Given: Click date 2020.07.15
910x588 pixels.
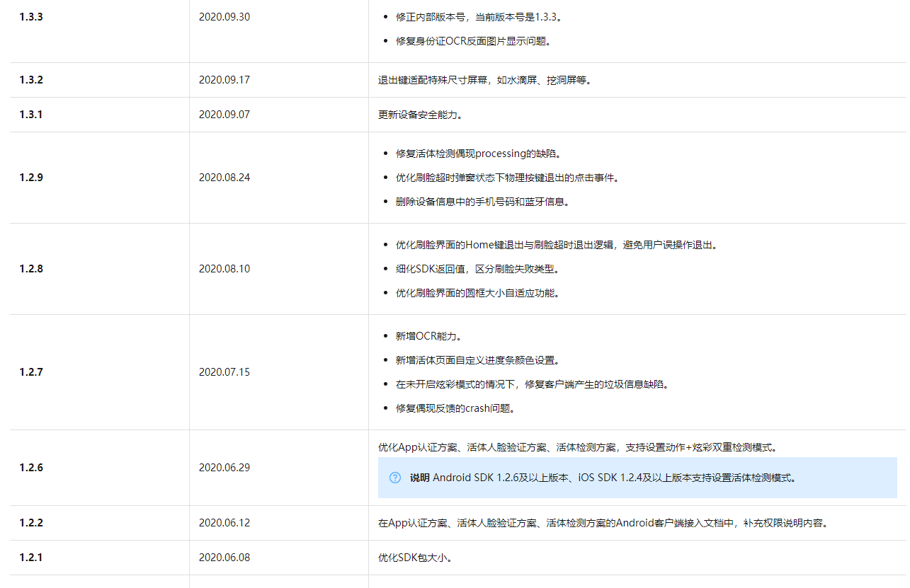Looking at the screenshot, I should [x=224, y=372].
